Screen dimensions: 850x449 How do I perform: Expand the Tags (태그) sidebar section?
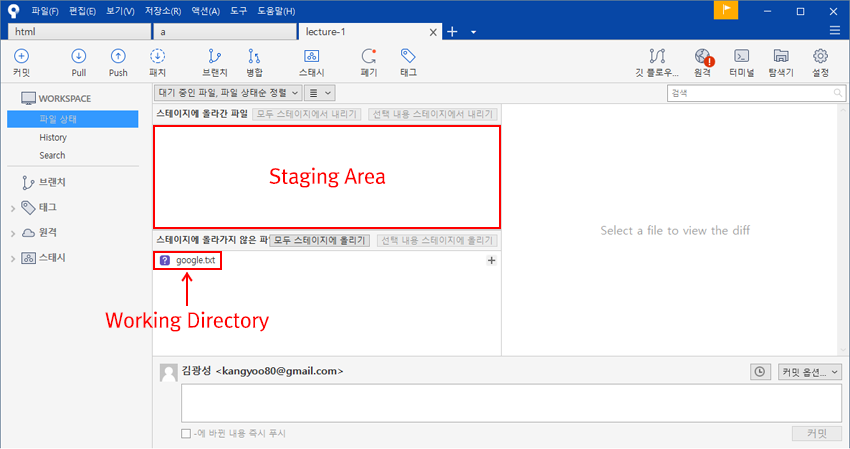[13, 208]
